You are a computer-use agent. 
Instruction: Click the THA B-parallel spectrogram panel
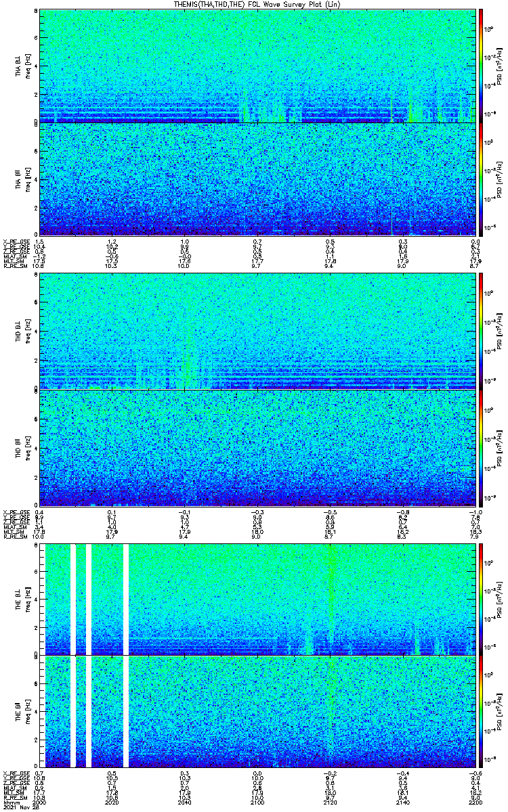click(x=257, y=179)
